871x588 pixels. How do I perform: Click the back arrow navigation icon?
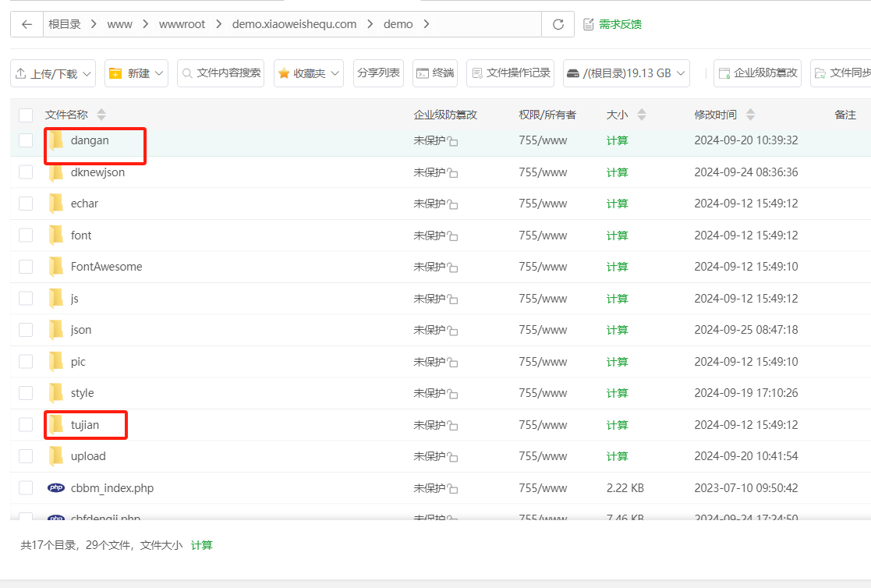tap(27, 24)
